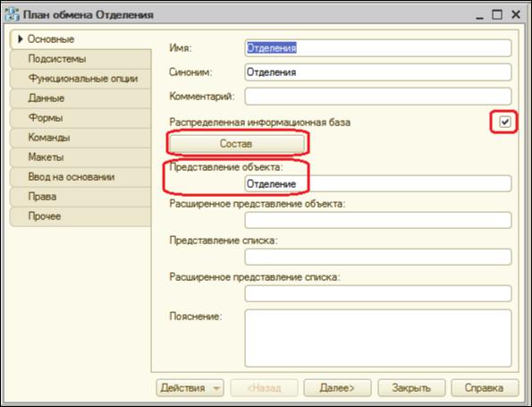Select the Данные tab
The height and width of the screenshot is (407, 532).
(x=80, y=98)
